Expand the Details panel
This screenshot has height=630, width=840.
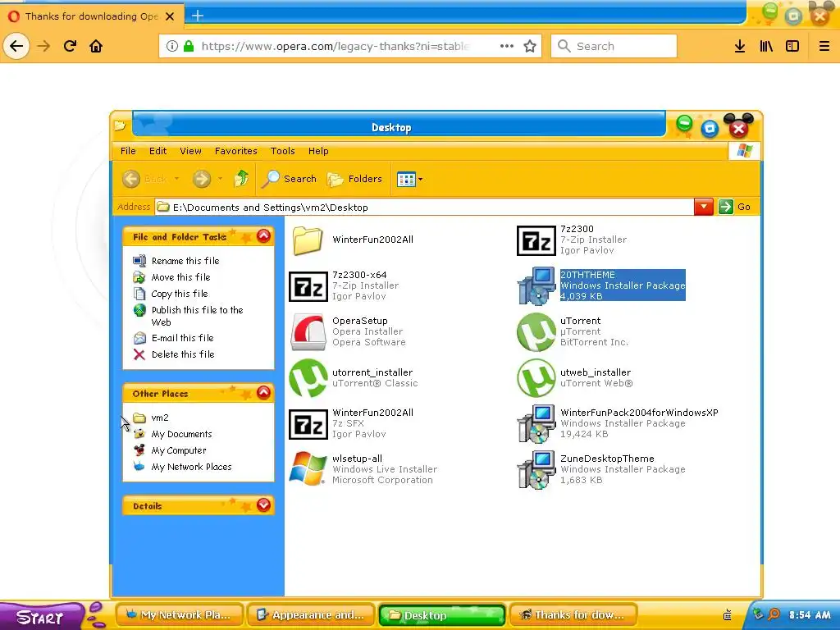pyautogui.click(x=263, y=504)
